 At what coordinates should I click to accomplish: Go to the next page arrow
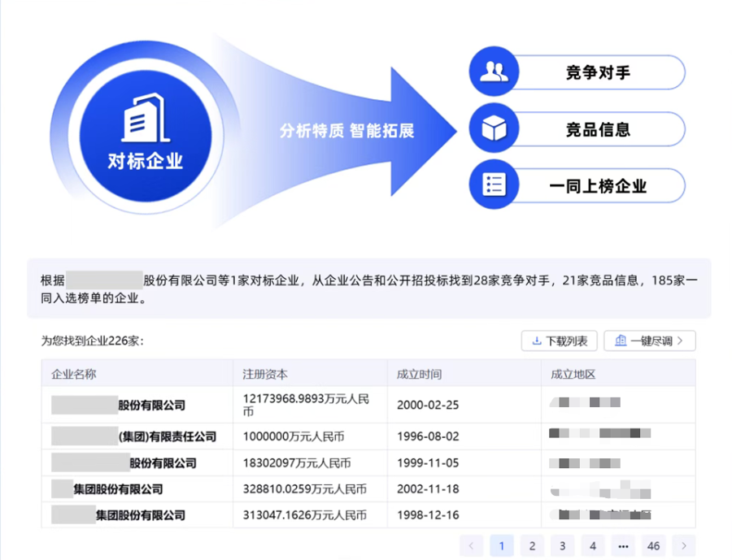pos(684,546)
